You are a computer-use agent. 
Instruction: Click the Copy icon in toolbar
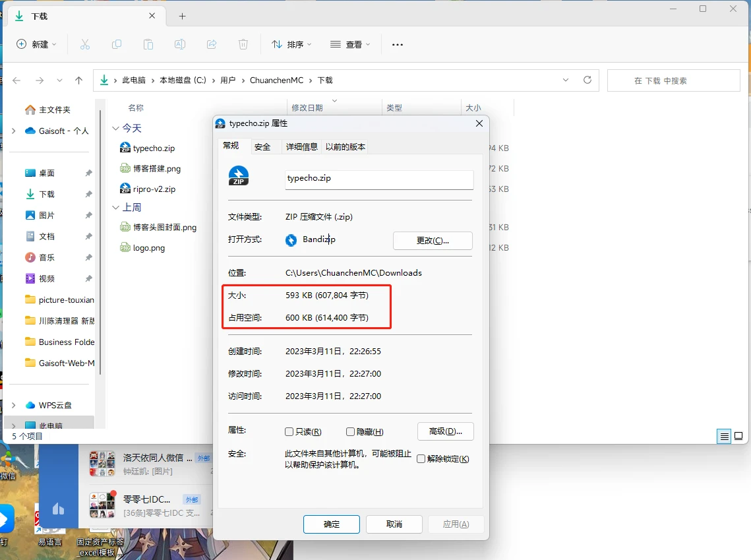[x=117, y=44]
